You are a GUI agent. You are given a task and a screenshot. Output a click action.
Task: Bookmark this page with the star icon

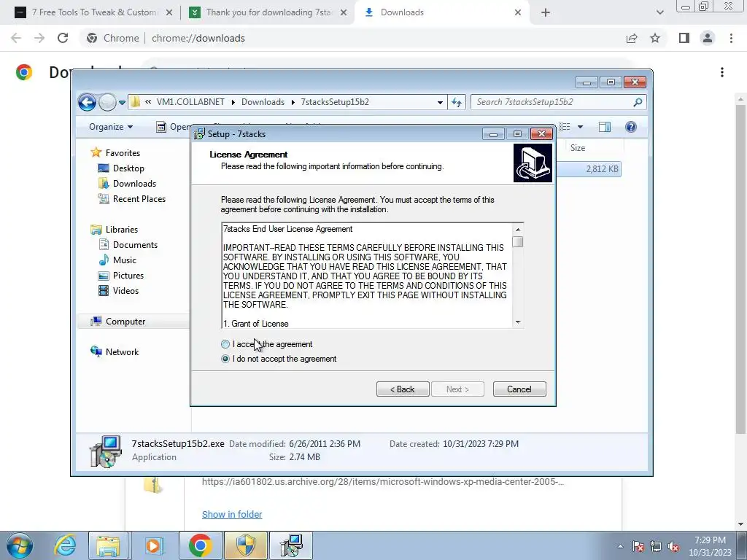click(x=656, y=38)
